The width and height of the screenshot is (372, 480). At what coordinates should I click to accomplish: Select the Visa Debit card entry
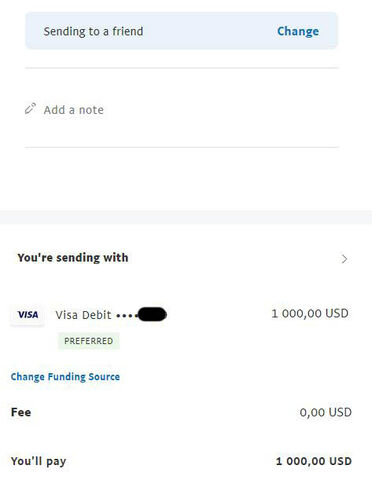[179, 315]
